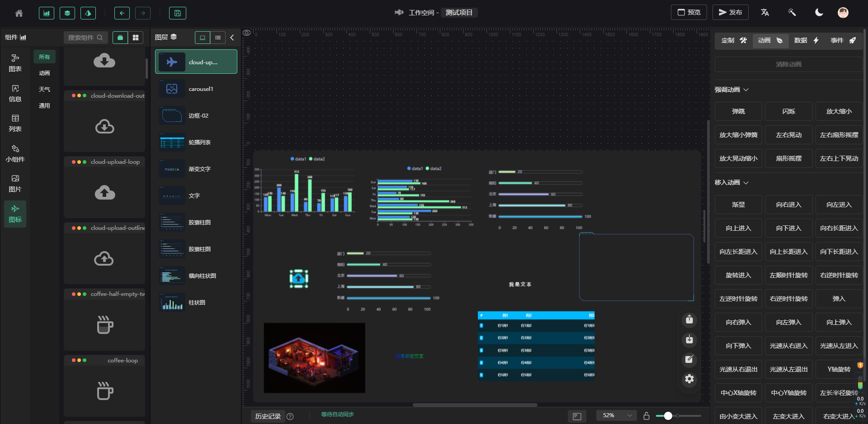
Task: Switch layers to text list mode
Action: pos(218,38)
